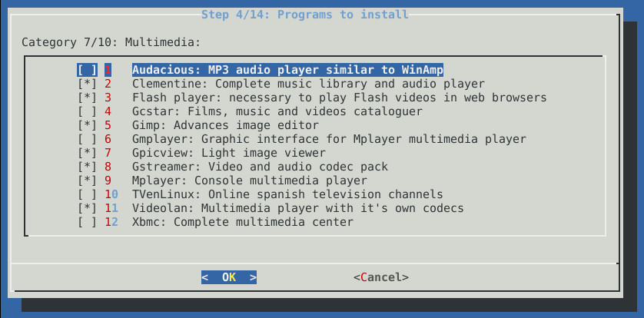Click item number 9 tag
This screenshot has height=318, width=644.
108,181
